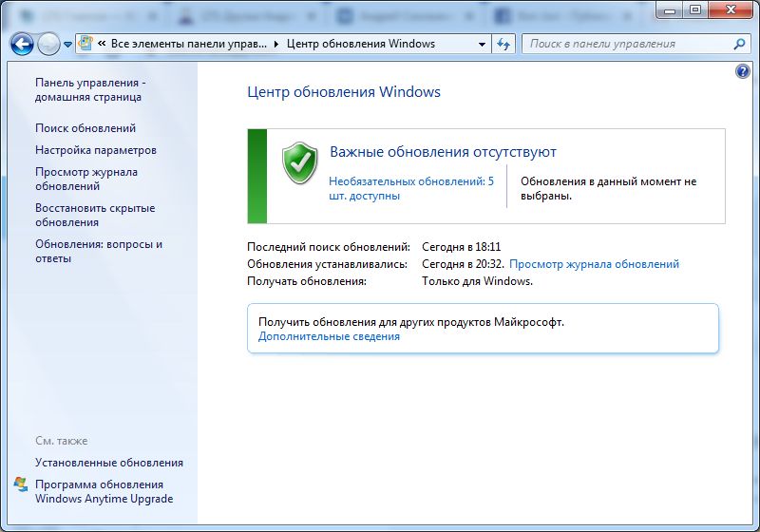Click the "Только для Windows." value
Viewport: 760px width, 532px height.
pyautogui.click(x=477, y=281)
